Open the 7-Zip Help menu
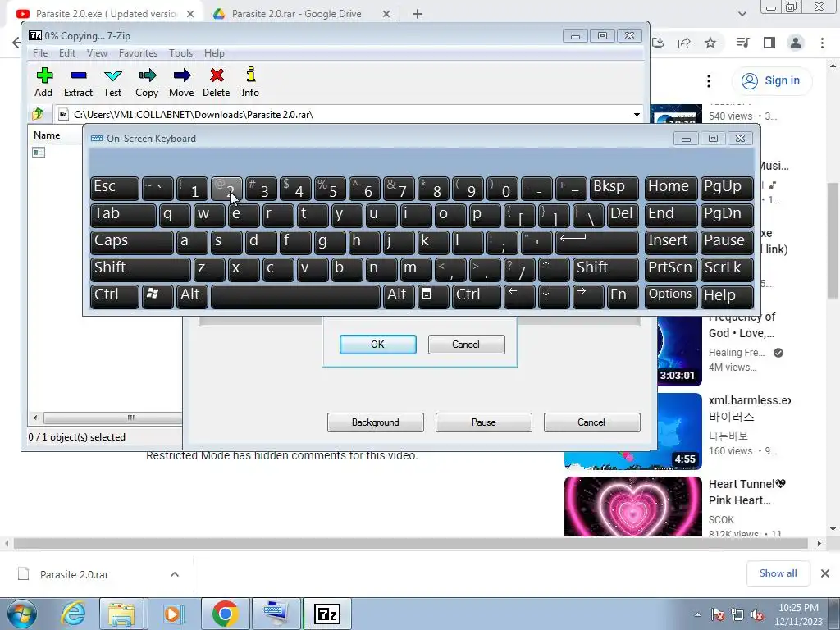The height and width of the screenshot is (630, 840). pos(214,53)
